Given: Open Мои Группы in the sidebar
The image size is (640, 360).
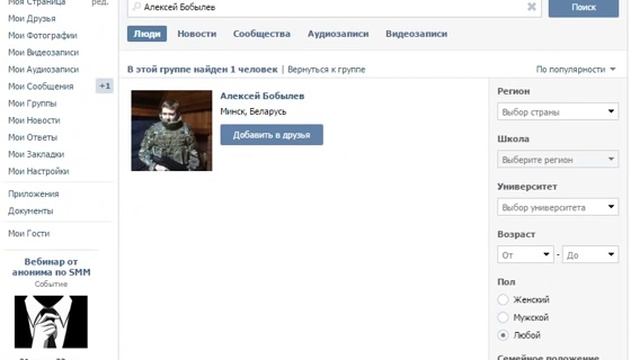Looking at the screenshot, I should pos(32,103).
